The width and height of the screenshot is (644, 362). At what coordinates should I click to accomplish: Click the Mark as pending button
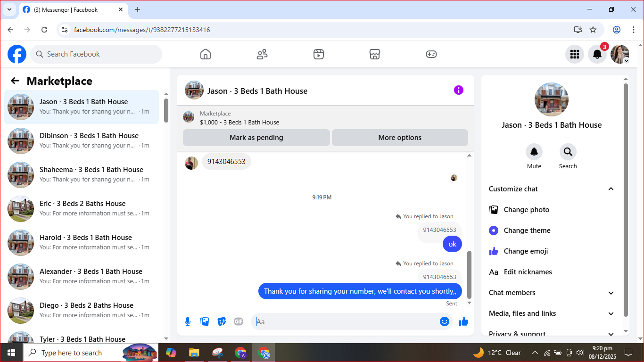coord(256,138)
